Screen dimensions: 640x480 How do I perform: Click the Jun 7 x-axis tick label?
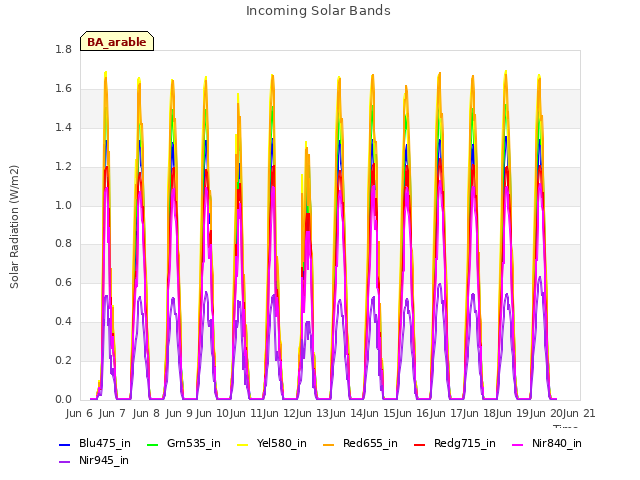click(x=112, y=413)
